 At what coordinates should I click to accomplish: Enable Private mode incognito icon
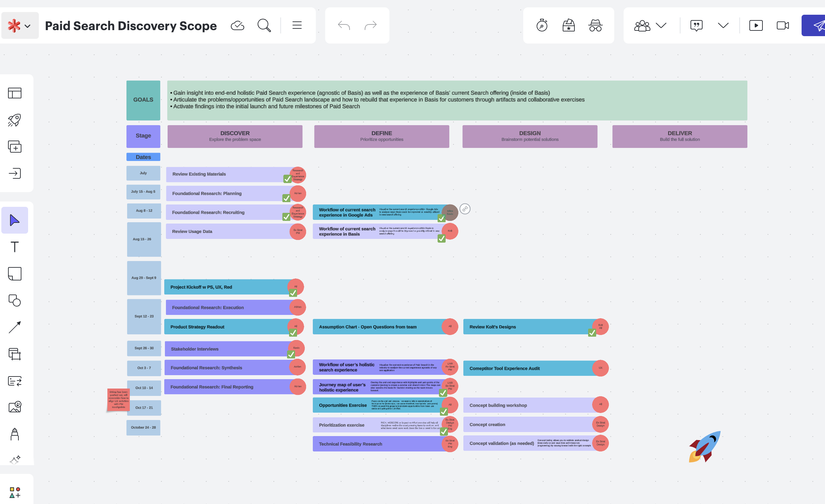pos(595,25)
